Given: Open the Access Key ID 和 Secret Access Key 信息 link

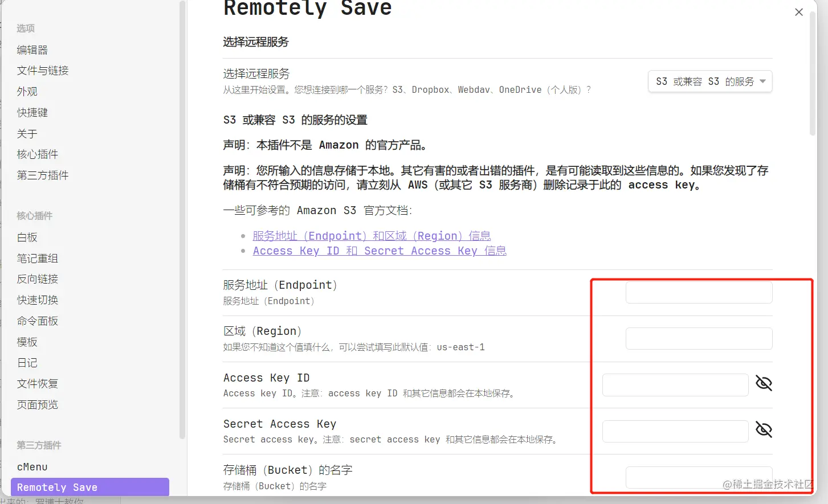Looking at the screenshot, I should click(x=380, y=251).
